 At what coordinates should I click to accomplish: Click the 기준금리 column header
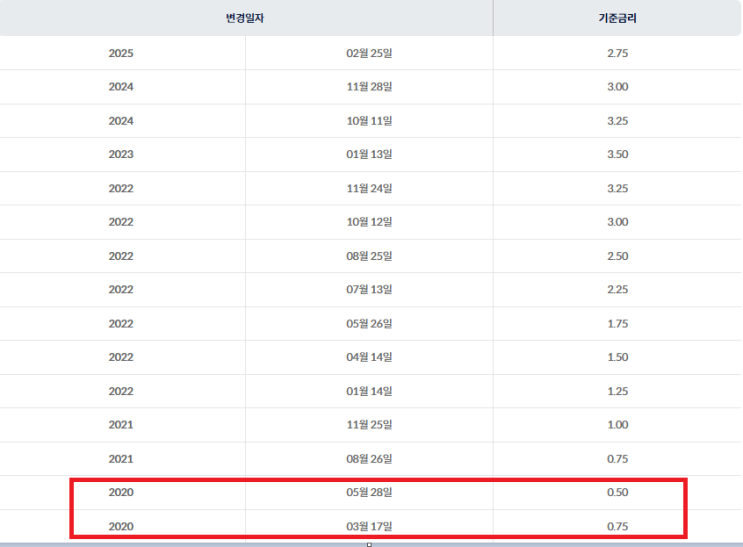tap(617, 18)
